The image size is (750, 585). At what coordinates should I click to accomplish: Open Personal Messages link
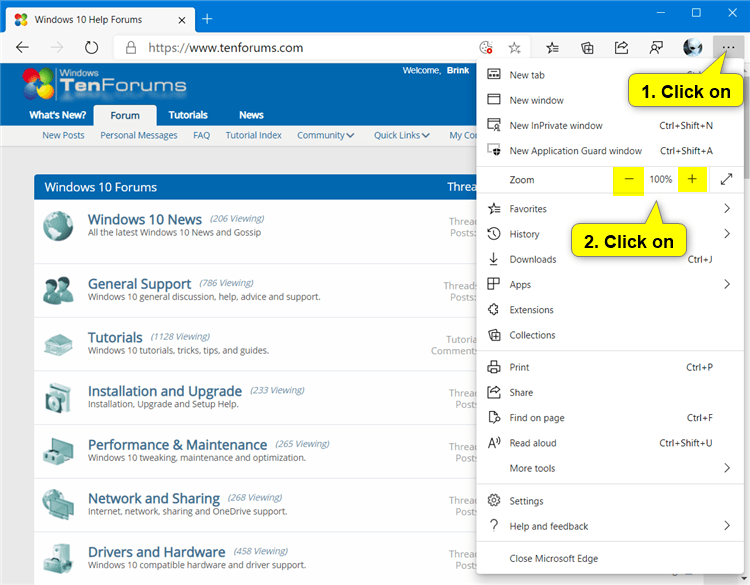click(x=139, y=135)
